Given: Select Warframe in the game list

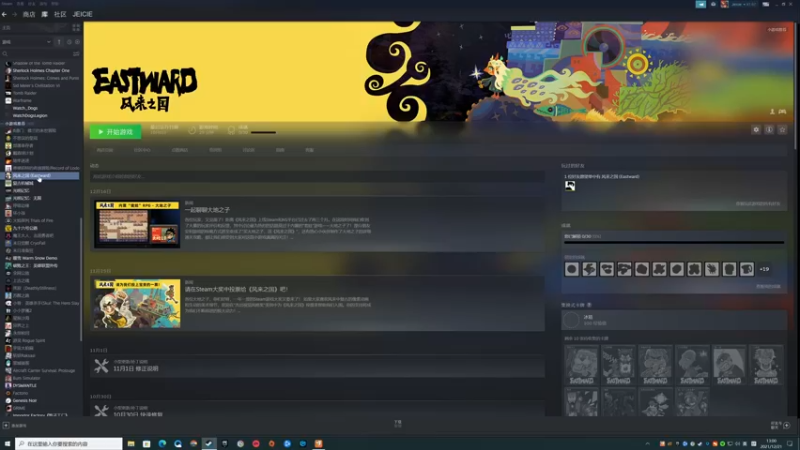Looking at the screenshot, I should tap(22, 101).
